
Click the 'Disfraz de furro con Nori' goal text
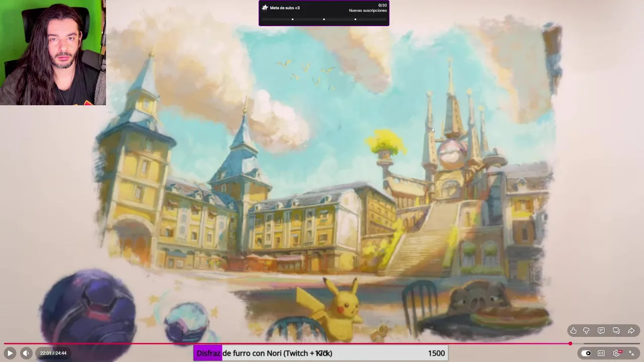[264, 353]
